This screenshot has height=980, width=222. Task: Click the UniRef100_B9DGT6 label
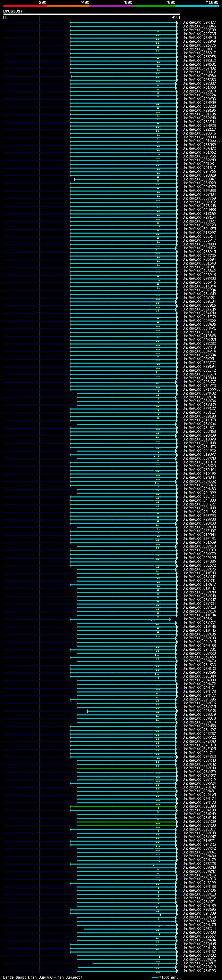click(x=199, y=133)
